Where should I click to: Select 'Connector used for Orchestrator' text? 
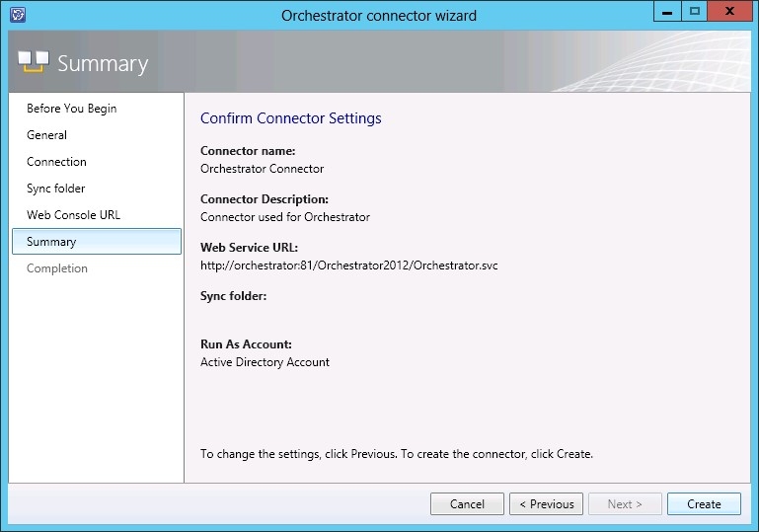click(x=285, y=217)
